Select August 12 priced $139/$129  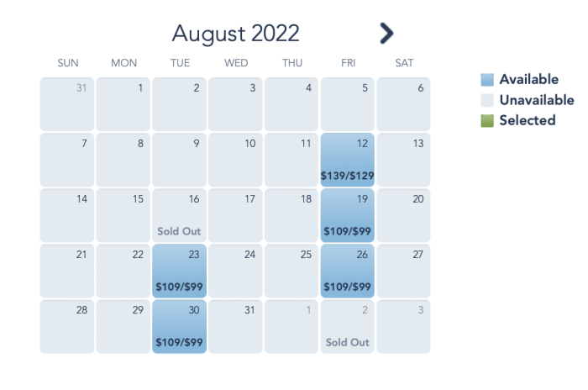tap(347, 160)
